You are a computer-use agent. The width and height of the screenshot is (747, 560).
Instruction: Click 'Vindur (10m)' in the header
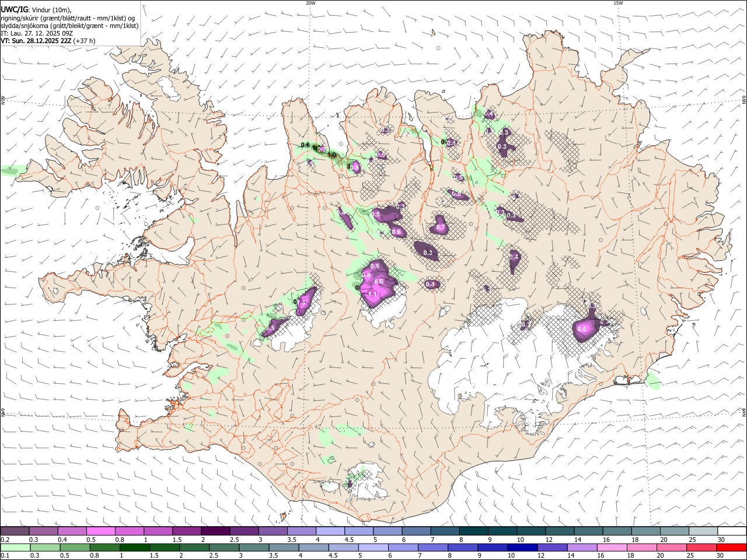(51, 10)
